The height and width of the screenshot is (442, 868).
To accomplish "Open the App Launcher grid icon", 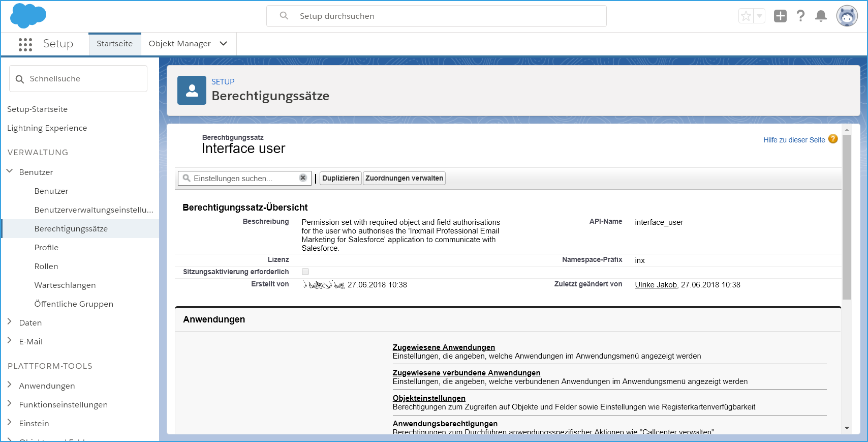I will (25, 44).
